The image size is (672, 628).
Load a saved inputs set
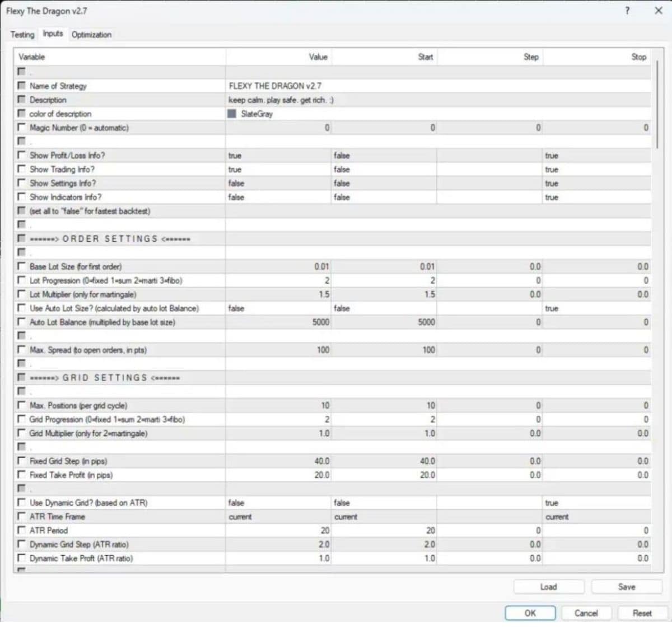549,587
